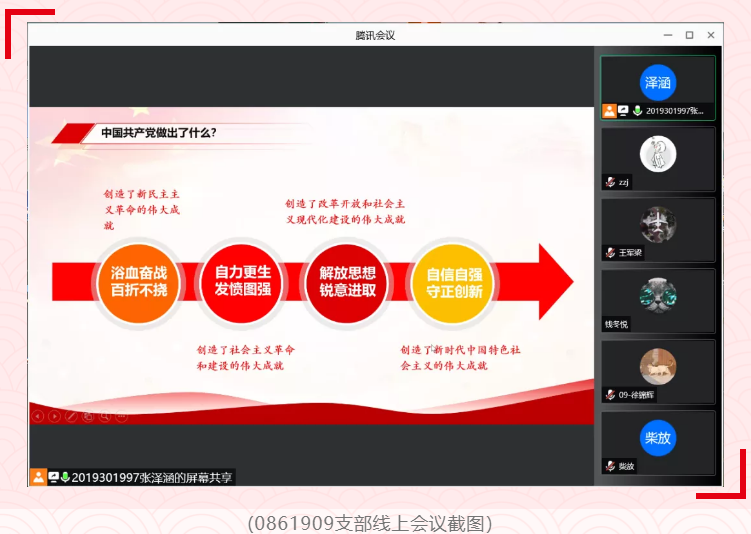Click 王军梁's muted microphone icon
Image resolution: width=751 pixels, height=534 pixels.
609,253
